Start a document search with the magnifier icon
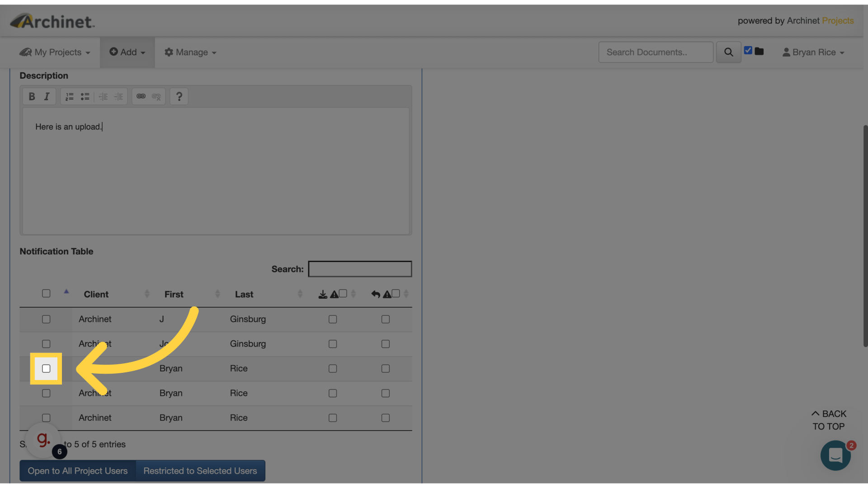This screenshot has width=868, height=488. [x=728, y=52]
